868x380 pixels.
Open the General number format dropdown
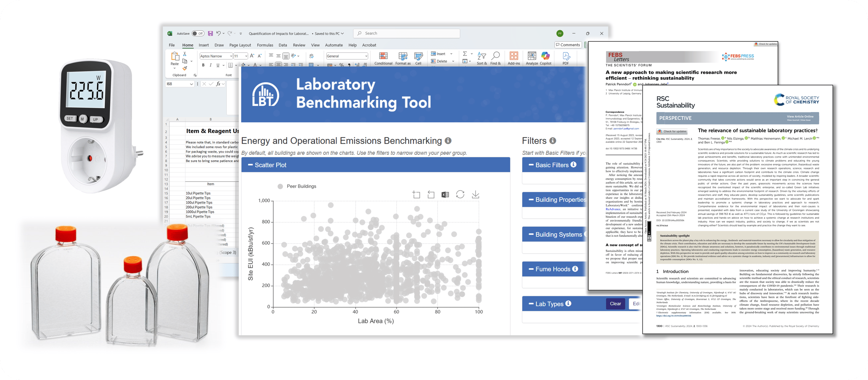coord(366,56)
